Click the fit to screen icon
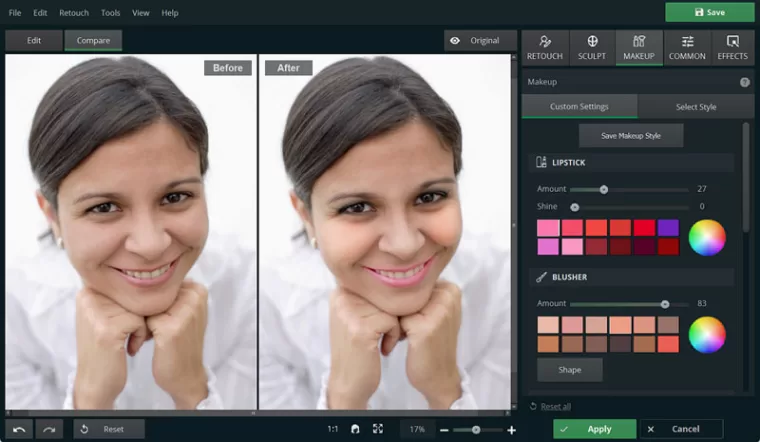Image resolution: width=760 pixels, height=442 pixels. [x=377, y=429]
